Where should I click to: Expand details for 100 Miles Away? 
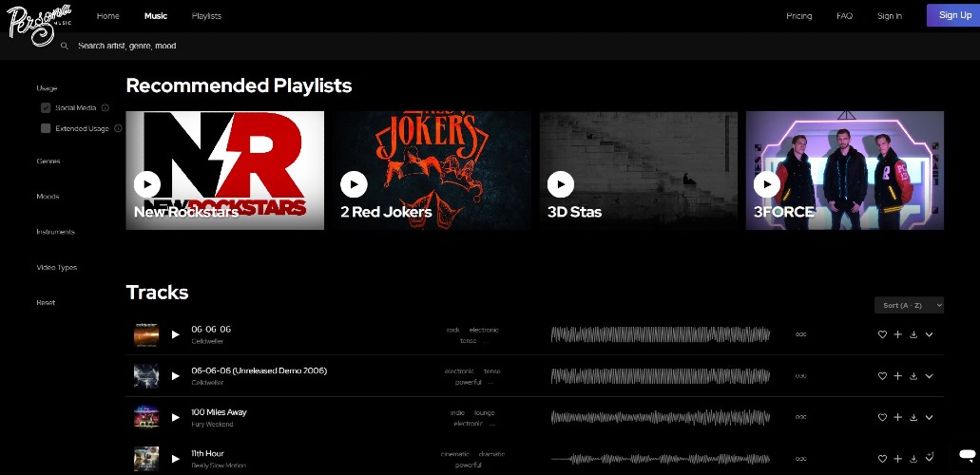[x=929, y=417]
